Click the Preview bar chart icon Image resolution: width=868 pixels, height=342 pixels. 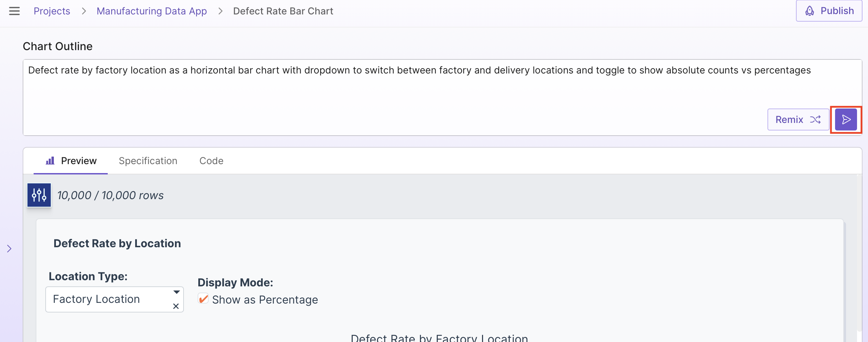(x=50, y=161)
